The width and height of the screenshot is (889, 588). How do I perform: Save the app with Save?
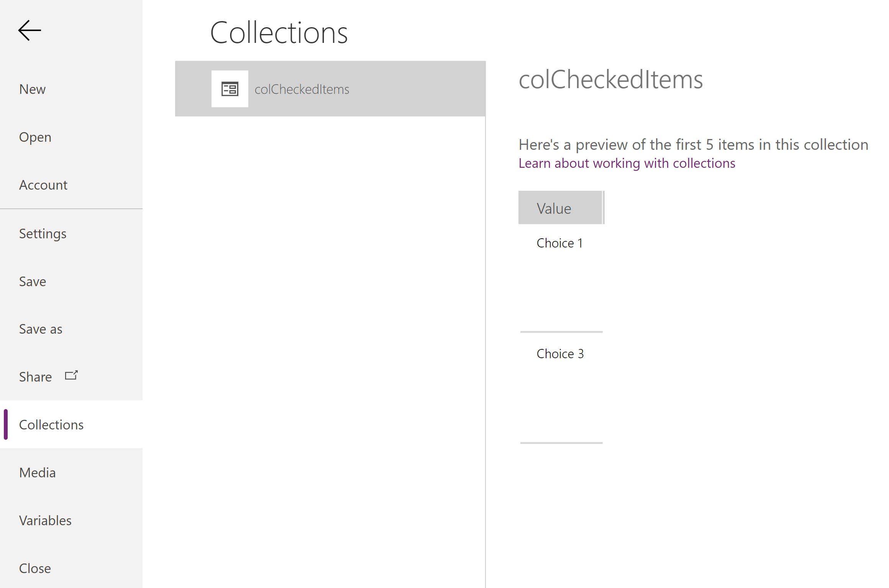(32, 281)
